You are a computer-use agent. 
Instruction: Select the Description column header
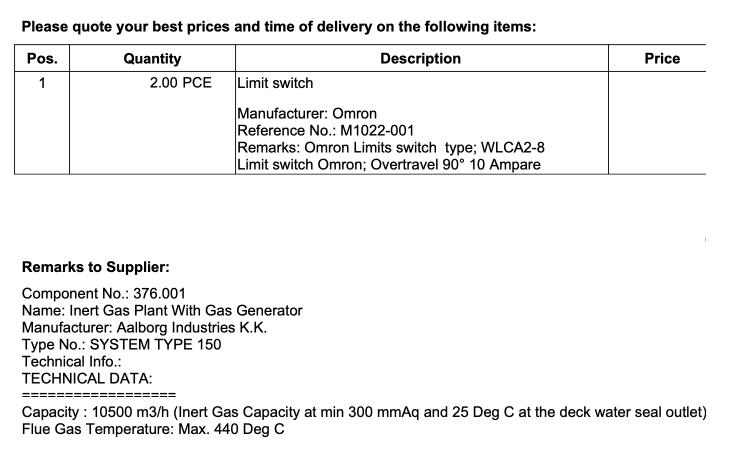point(420,59)
